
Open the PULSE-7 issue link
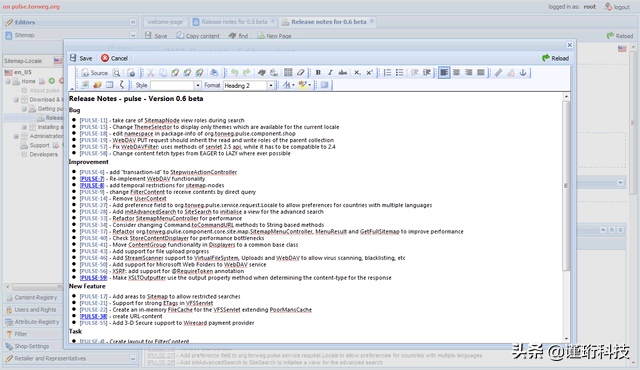92,179
